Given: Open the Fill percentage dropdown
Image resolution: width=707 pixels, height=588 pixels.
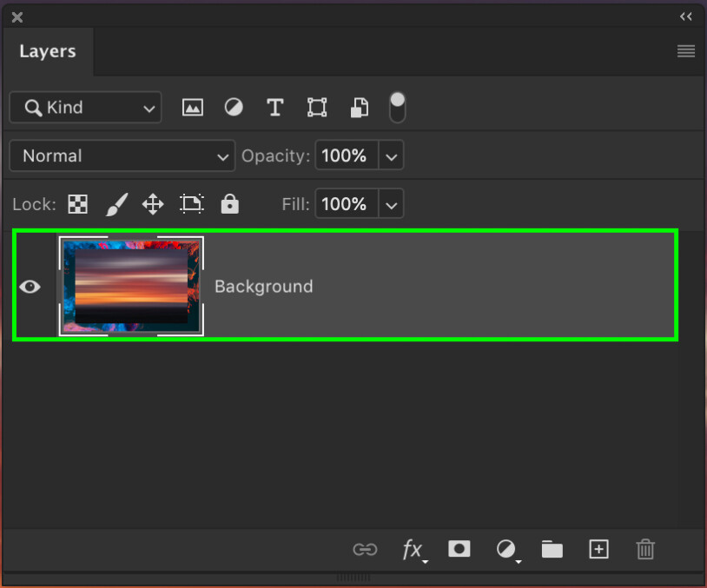Looking at the screenshot, I should (390, 203).
